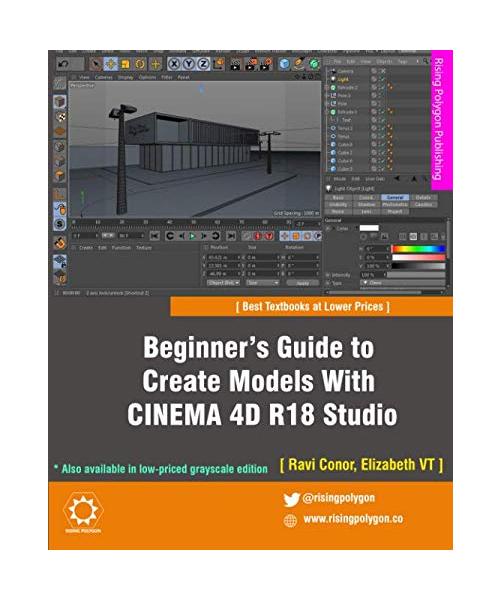The height and width of the screenshot is (600, 500).
Task: Expand the Pole.1 object hierarchy
Action: [327, 96]
